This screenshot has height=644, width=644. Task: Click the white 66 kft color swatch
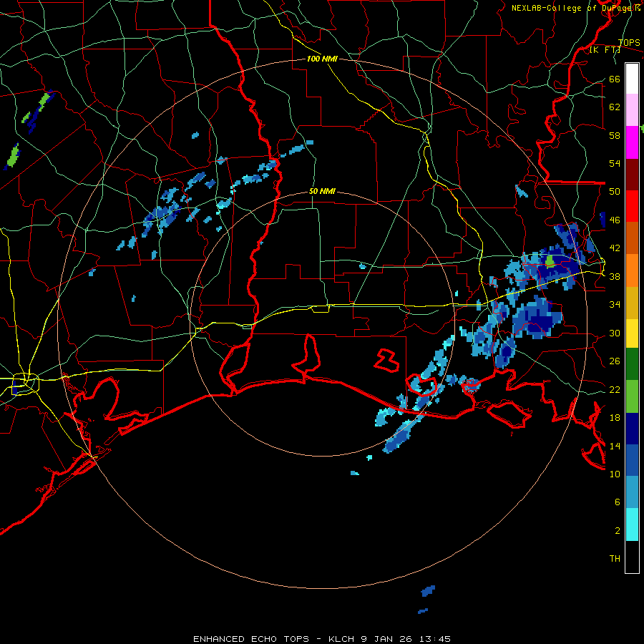(632, 79)
